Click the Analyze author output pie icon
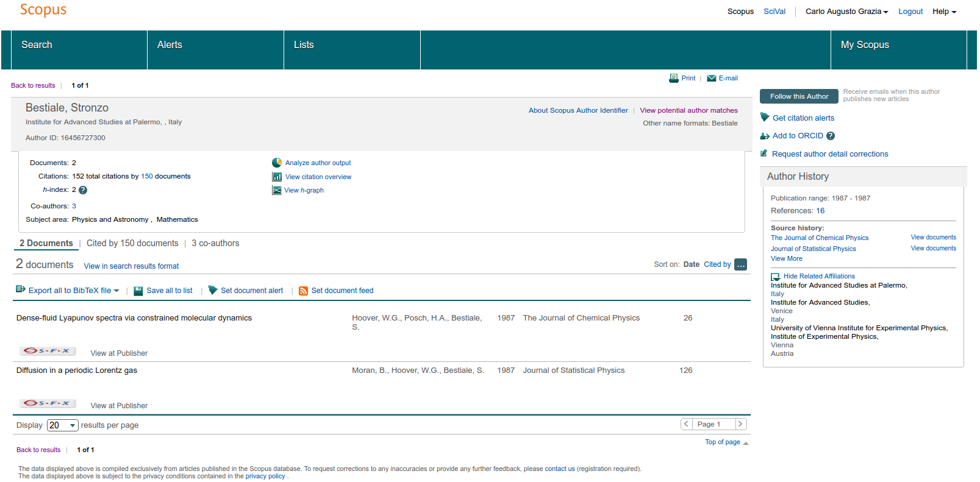The width and height of the screenshot is (980, 482). (x=277, y=163)
